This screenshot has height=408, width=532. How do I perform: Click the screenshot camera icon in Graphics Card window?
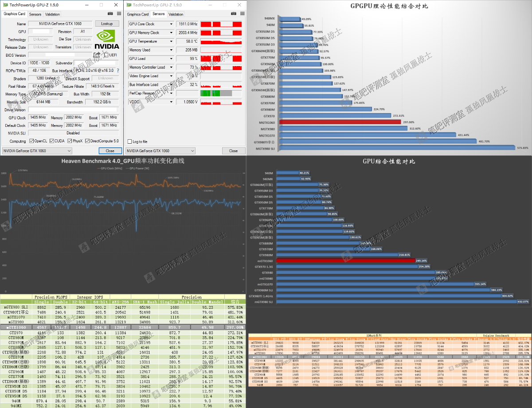click(110, 14)
